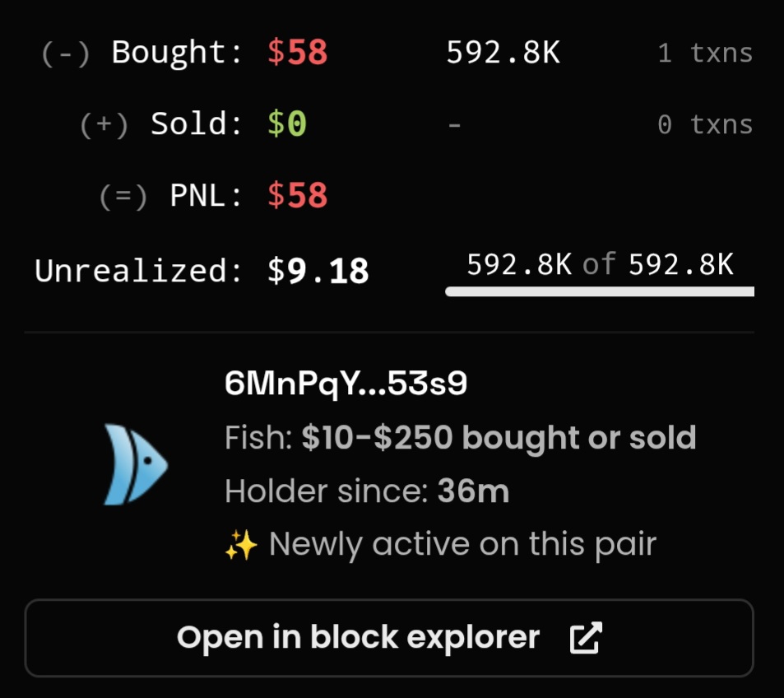Image resolution: width=784 pixels, height=698 pixels.
Task: Click the sparkles emoji icon
Action: (x=240, y=546)
